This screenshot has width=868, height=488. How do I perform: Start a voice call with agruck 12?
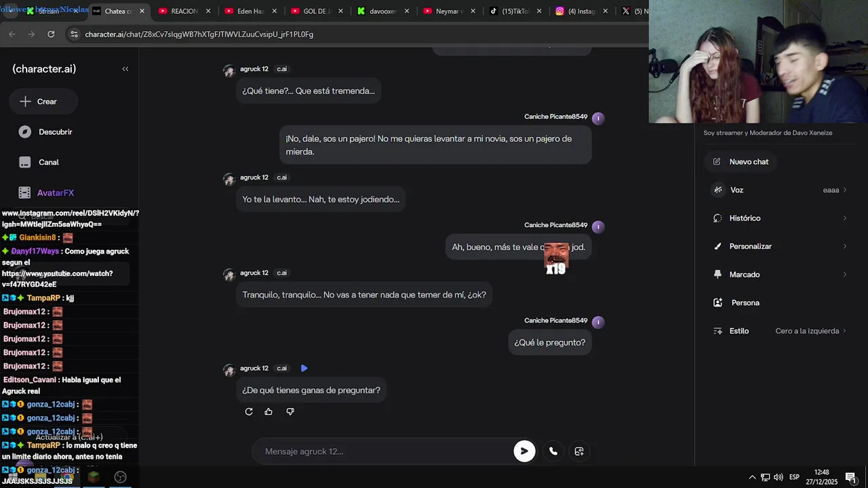[x=553, y=451]
